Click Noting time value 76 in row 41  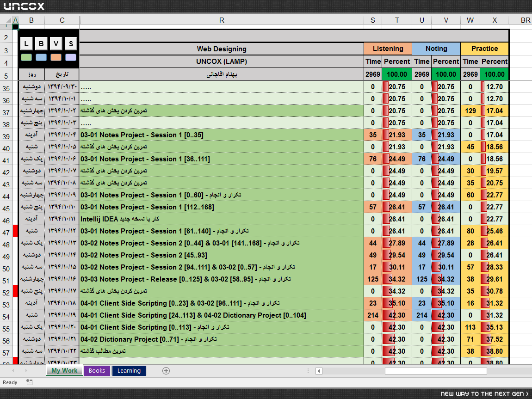[422, 159]
